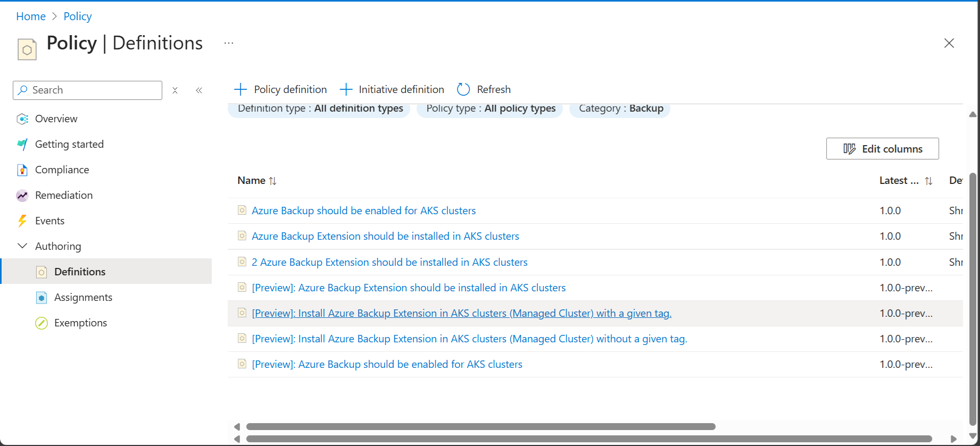Screen dimensions: 980x446
Task: Click the circular Refresh icon
Action: [463, 89]
